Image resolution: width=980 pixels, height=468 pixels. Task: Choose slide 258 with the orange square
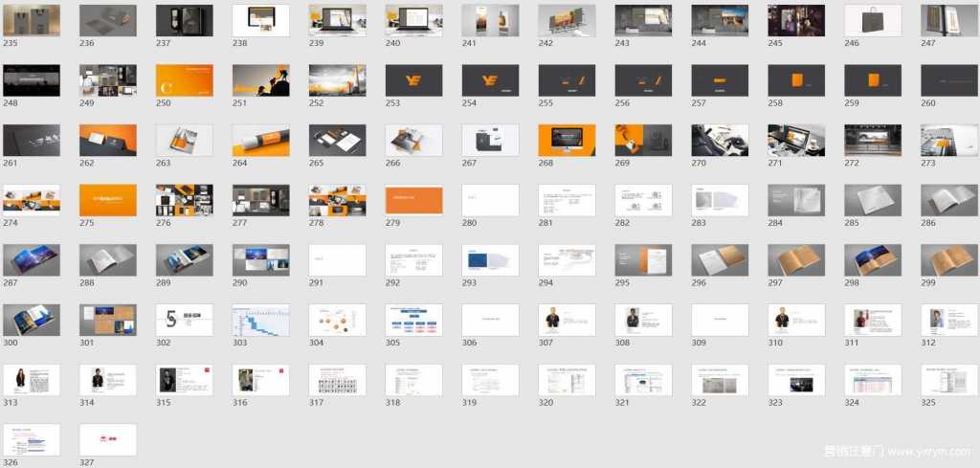[x=796, y=80]
